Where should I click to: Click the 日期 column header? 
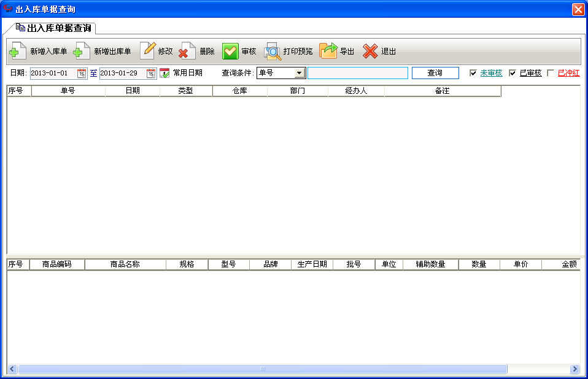pyautogui.click(x=133, y=91)
